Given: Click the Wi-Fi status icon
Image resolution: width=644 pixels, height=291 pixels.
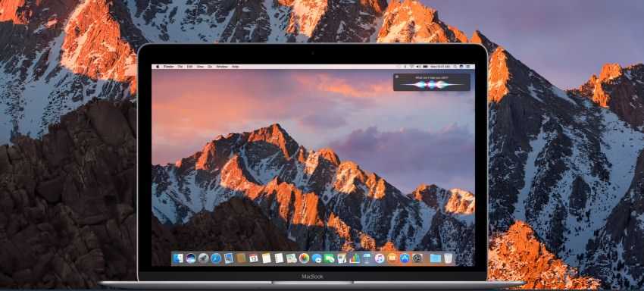Looking at the screenshot, I should click(411, 67).
